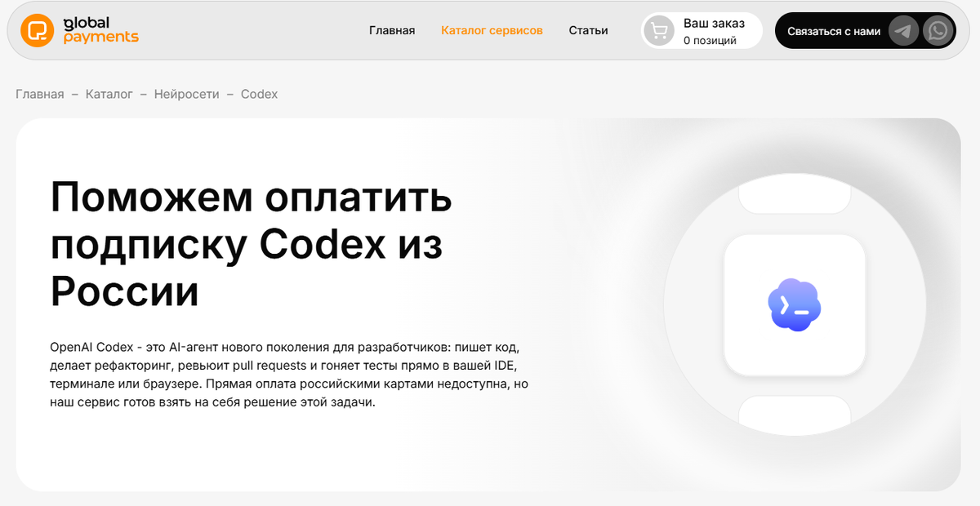Click the global payments brand text

[101, 30]
